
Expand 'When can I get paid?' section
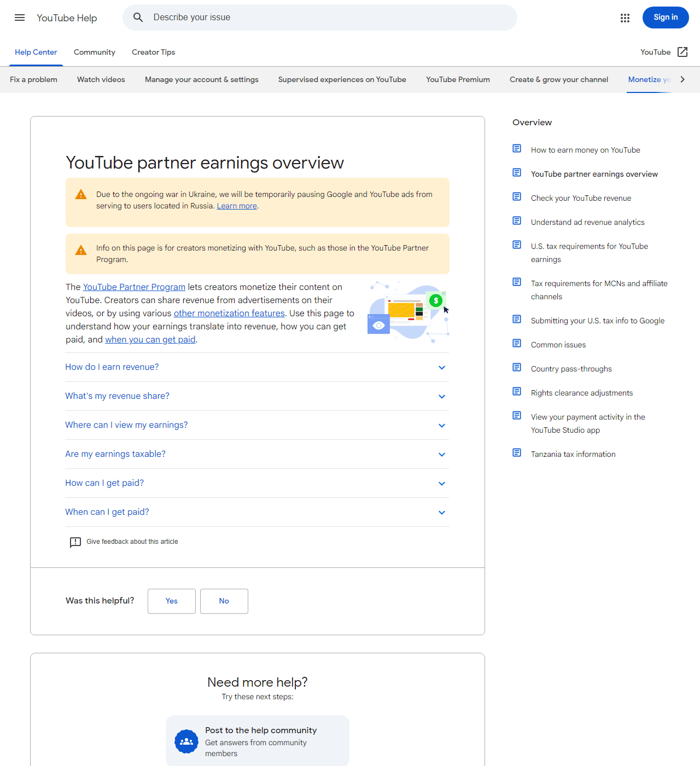(257, 512)
